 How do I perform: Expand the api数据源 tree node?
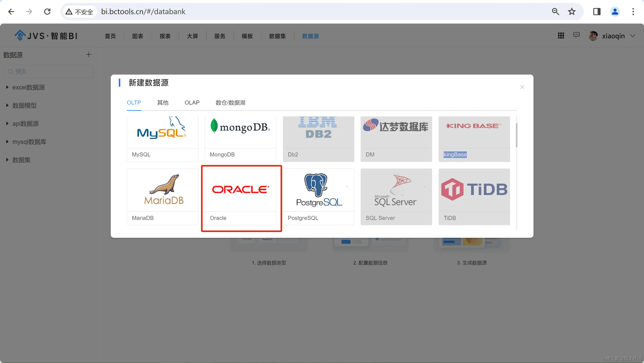point(7,123)
